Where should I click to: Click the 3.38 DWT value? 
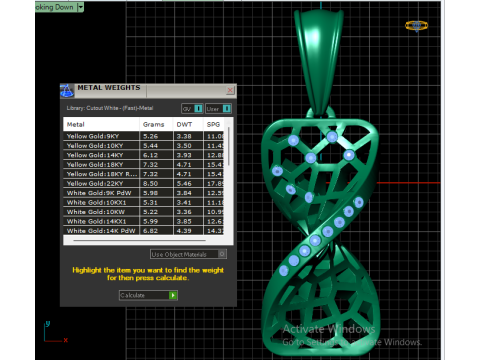point(184,136)
